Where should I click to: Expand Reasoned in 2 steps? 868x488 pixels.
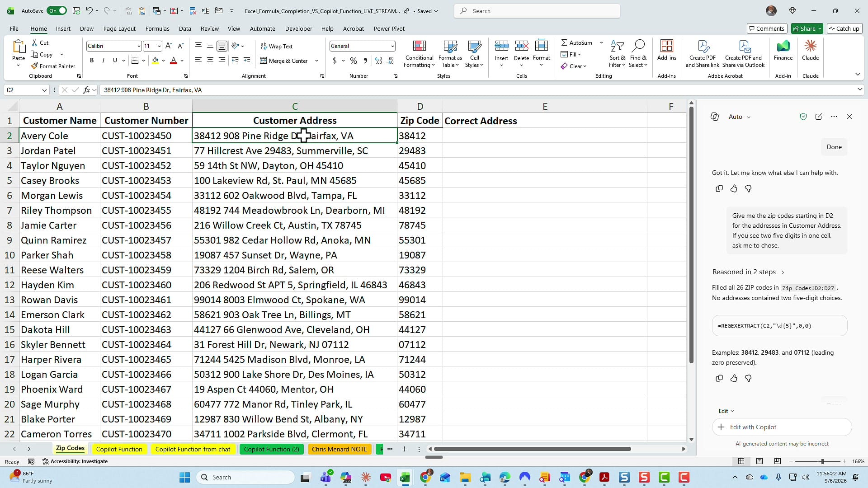pyautogui.click(x=748, y=272)
